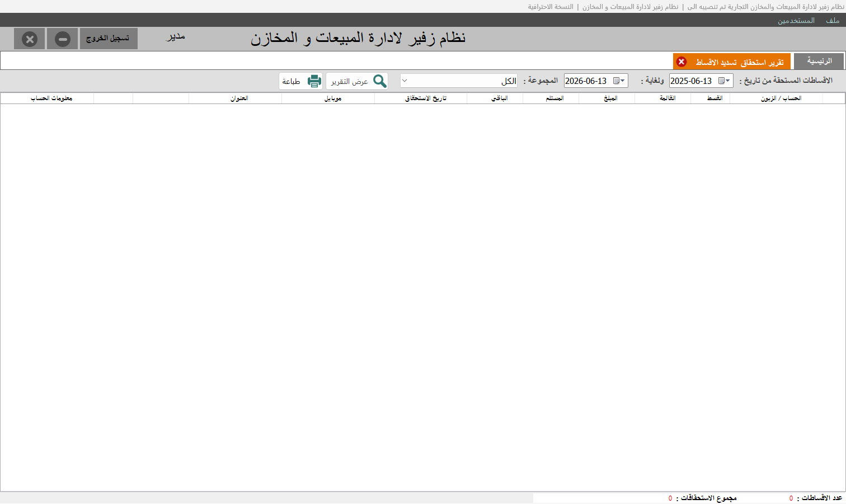
Task: Switch to the الرئيسية tab
Action: tap(819, 61)
